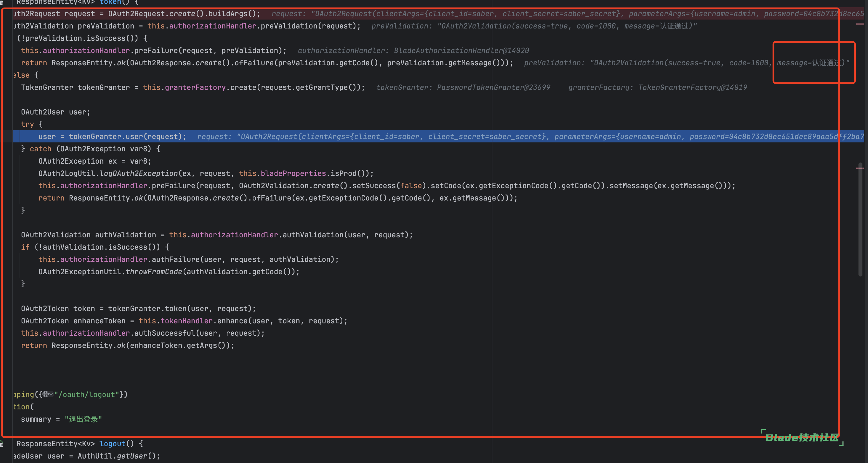
Task: Click tokenGranter.token(user, request) call
Action: click(x=180, y=309)
